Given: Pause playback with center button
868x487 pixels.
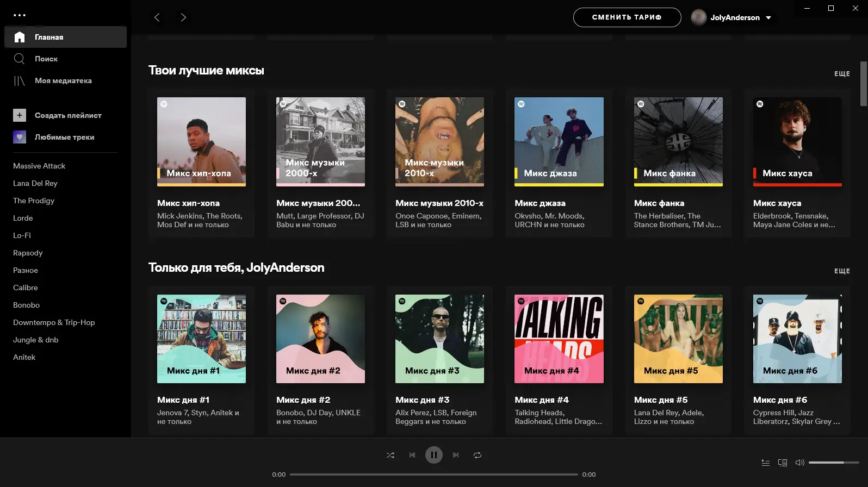Looking at the screenshot, I should (434, 455).
